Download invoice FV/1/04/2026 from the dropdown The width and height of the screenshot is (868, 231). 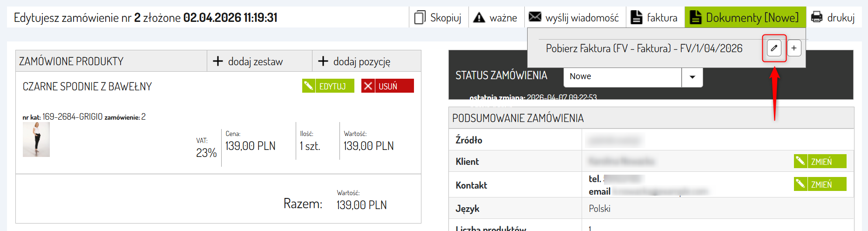coord(644,48)
